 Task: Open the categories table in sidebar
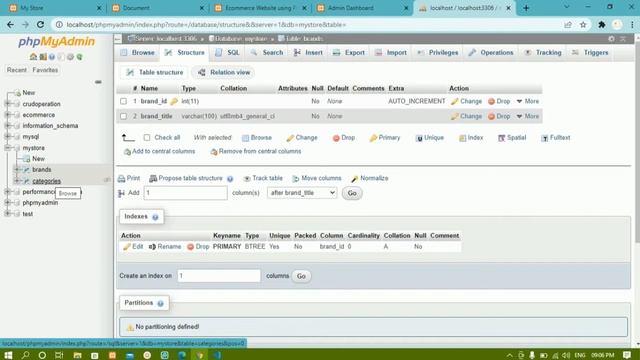click(x=47, y=181)
